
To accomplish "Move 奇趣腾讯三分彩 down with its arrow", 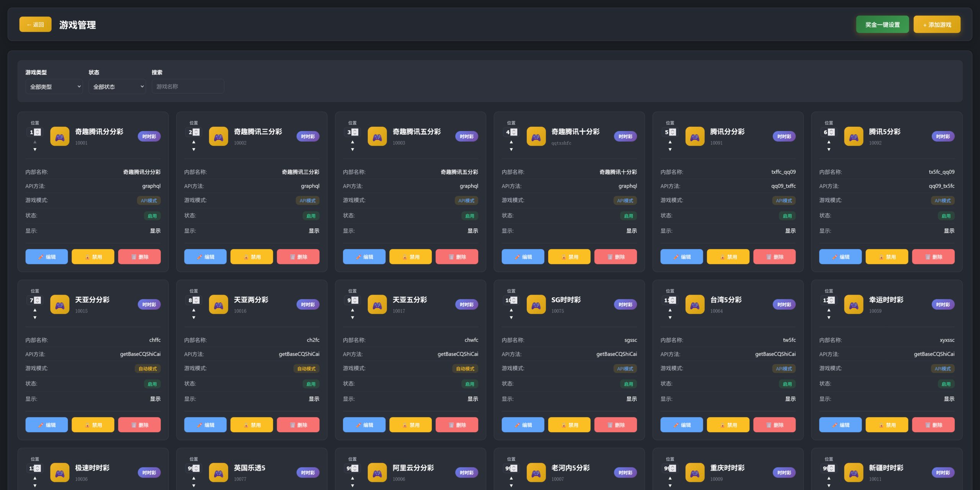I will pos(194,149).
